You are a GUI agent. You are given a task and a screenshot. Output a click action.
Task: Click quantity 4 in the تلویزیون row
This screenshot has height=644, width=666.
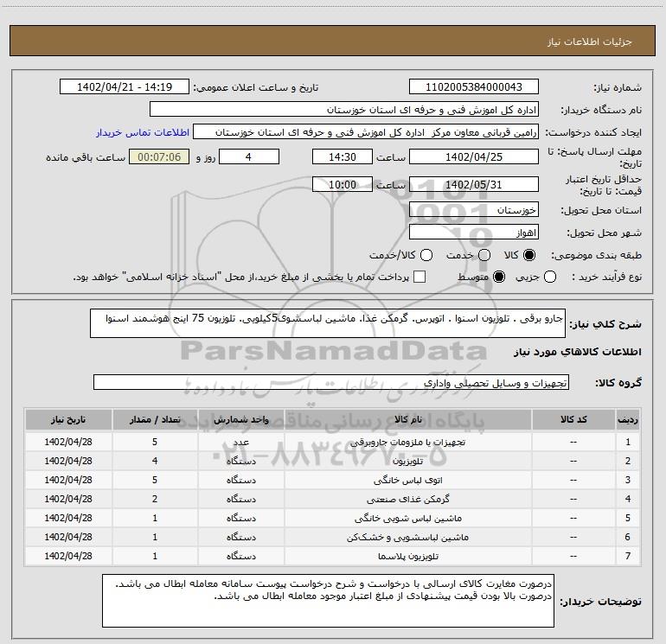(155, 461)
